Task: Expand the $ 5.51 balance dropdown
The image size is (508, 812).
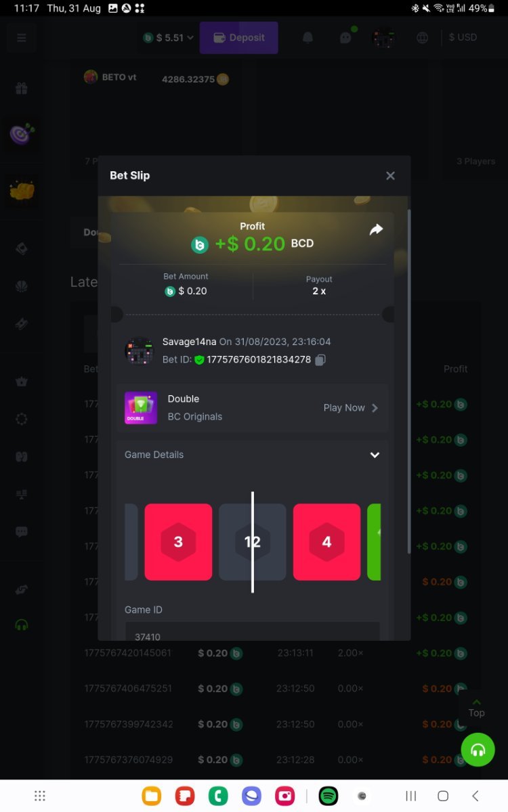Action: [168, 38]
